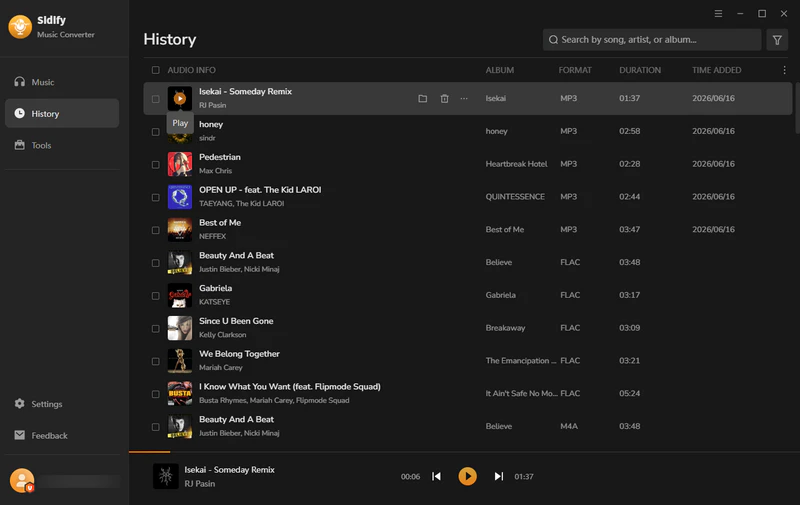Click the OPEN UP album thumbnail
The image size is (800, 505).
180,197
